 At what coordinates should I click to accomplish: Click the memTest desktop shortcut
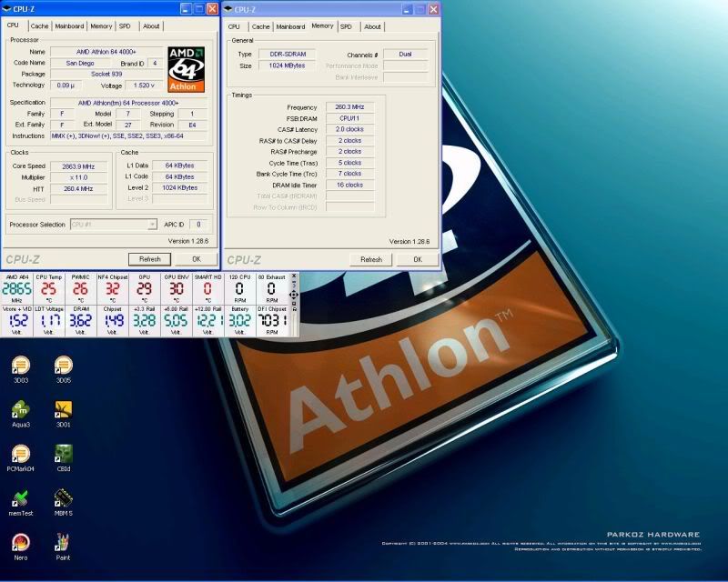click(21, 503)
